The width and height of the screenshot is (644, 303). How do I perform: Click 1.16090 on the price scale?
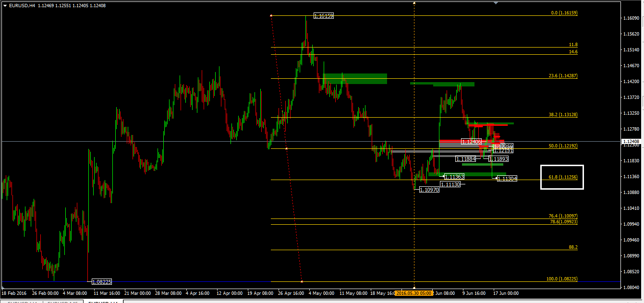click(631, 18)
